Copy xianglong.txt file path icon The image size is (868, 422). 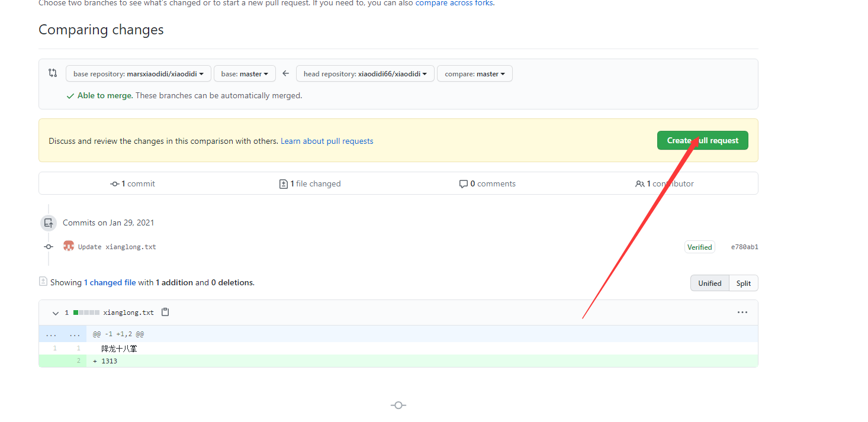[165, 312]
